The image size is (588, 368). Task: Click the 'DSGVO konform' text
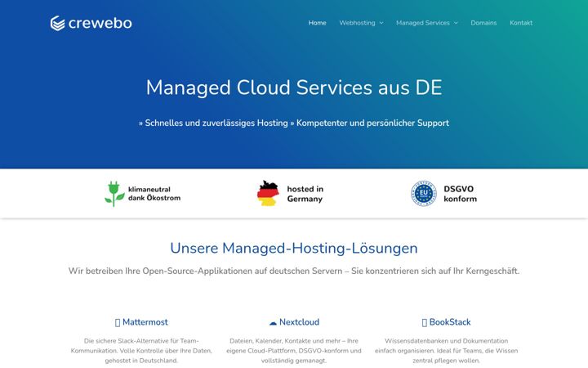tap(460, 194)
